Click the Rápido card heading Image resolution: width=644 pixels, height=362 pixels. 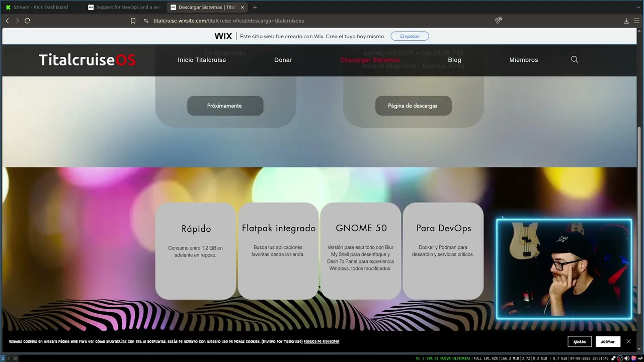pyautogui.click(x=196, y=229)
